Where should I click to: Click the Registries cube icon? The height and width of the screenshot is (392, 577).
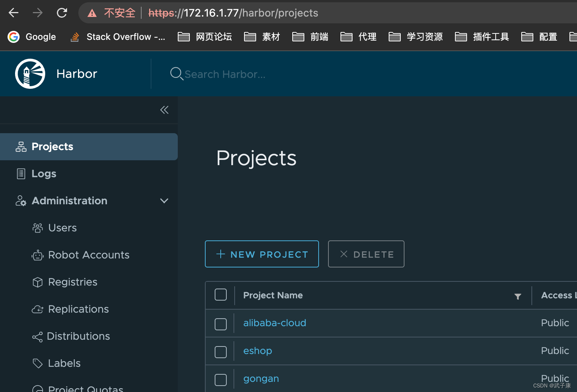(x=38, y=282)
